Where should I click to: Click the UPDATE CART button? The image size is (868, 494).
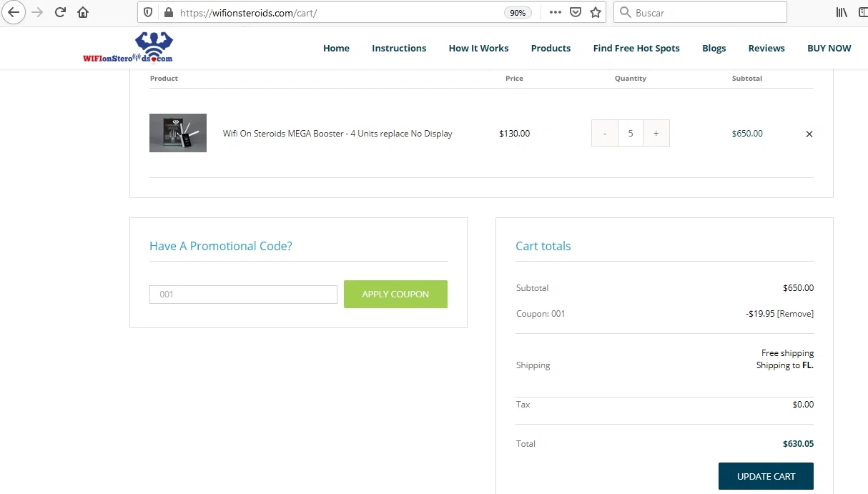[x=766, y=476]
